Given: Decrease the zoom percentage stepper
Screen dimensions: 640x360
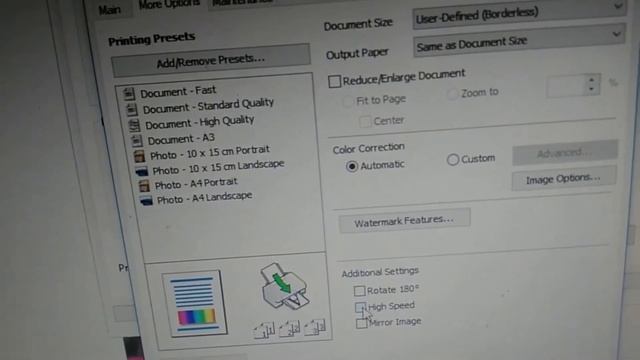Looking at the screenshot, I should click(592, 89).
